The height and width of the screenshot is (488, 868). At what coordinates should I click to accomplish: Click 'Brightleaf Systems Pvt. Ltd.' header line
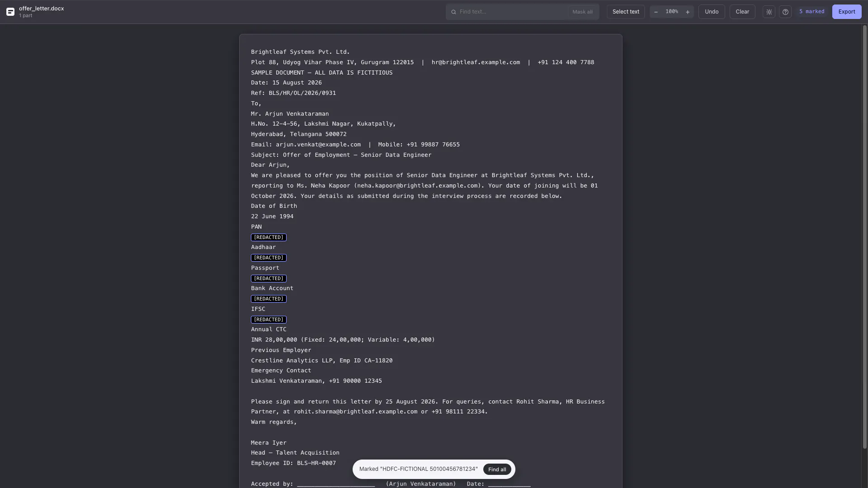click(x=300, y=52)
